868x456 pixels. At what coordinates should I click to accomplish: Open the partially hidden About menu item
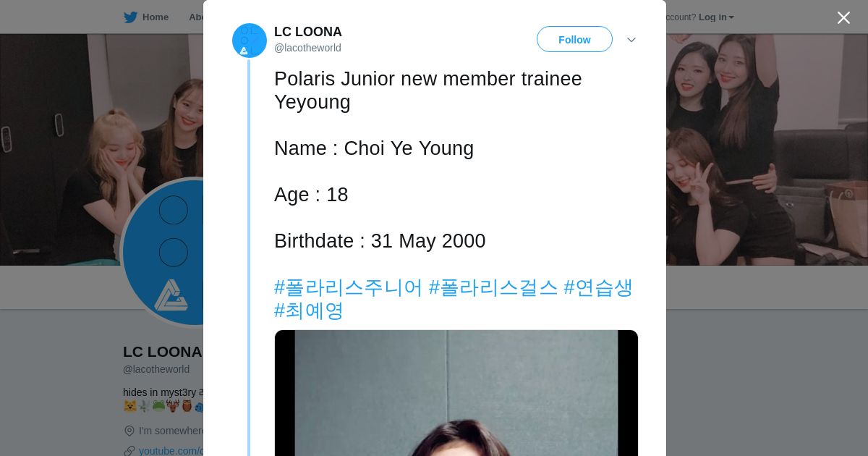(195, 17)
